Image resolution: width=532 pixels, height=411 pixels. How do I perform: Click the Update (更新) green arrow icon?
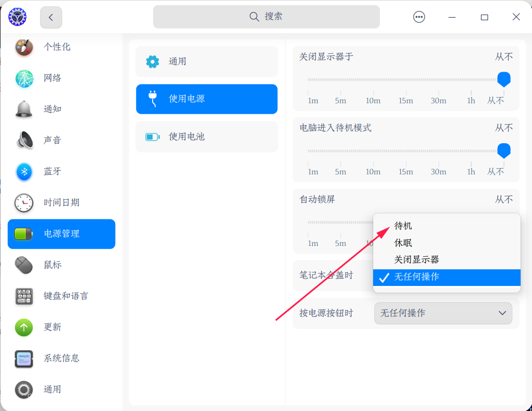[x=24, y=327]
